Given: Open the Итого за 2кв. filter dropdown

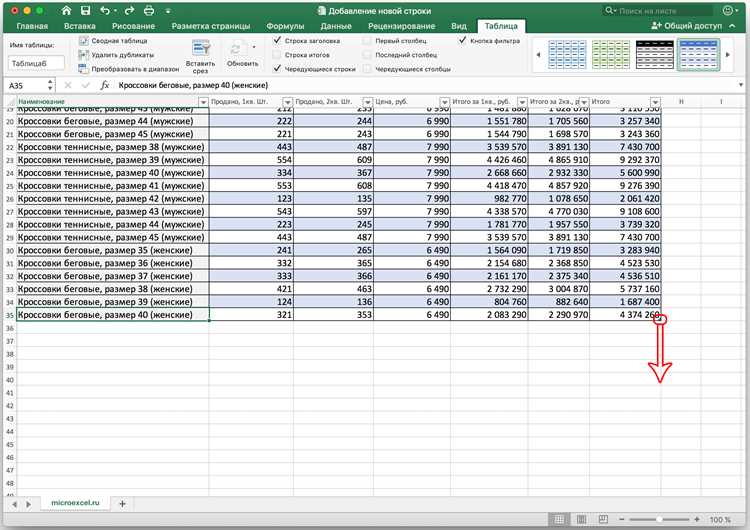Looking at the screenshot, I should tap(584, 102).
